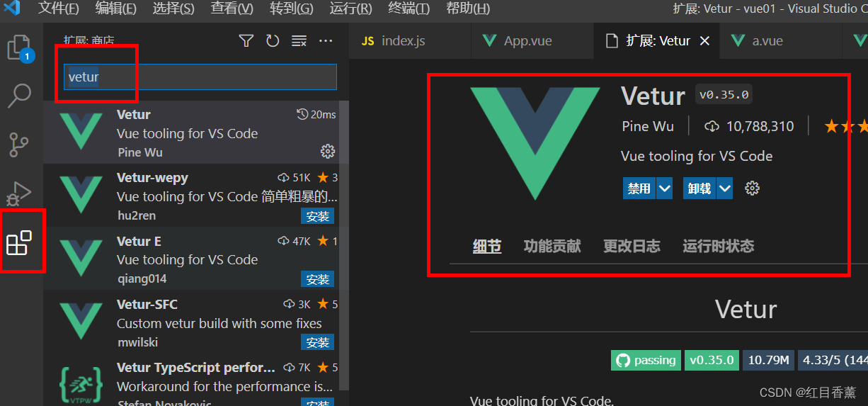Image resolution: width=868 pixels, height=406 pixels.
Task: Click the Vetur TypeScript performance extension logo
Action: (x=81, y=384)
